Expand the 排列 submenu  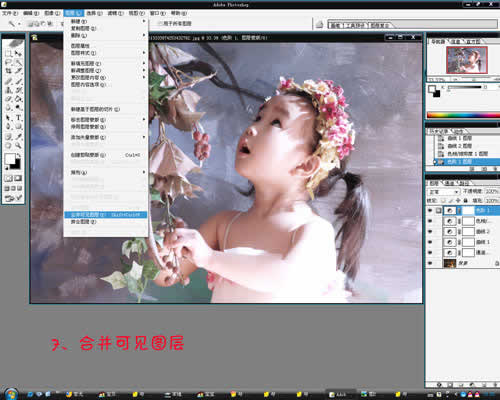105,172
